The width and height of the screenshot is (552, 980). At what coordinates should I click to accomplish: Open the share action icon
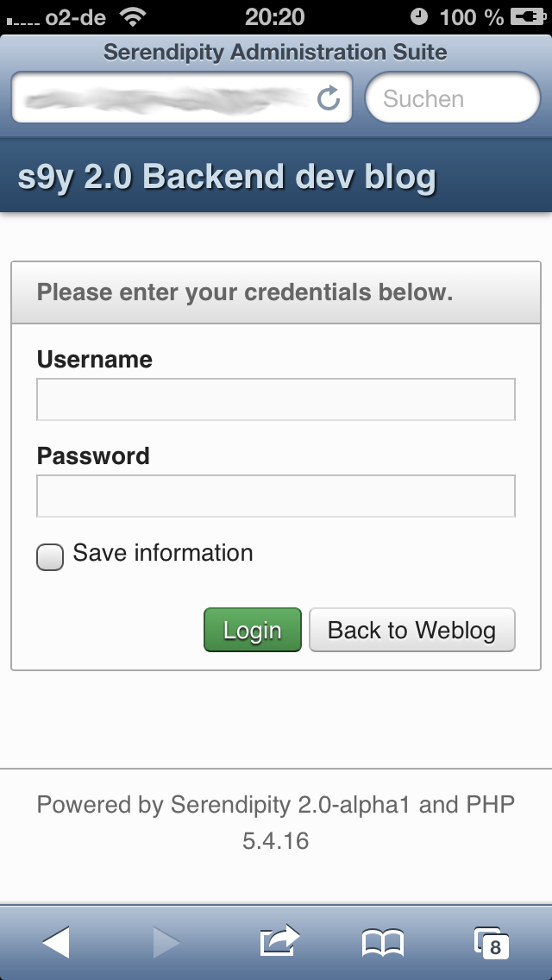coord(279,940)
